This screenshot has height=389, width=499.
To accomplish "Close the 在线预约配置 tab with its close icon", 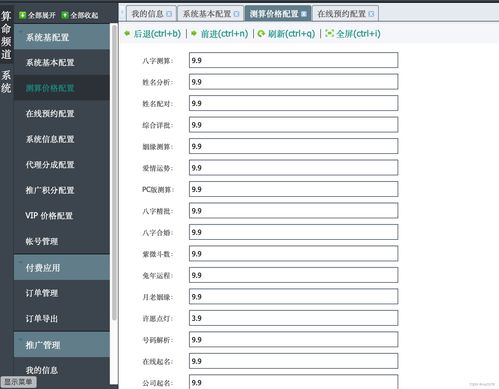I will [371, 14].
